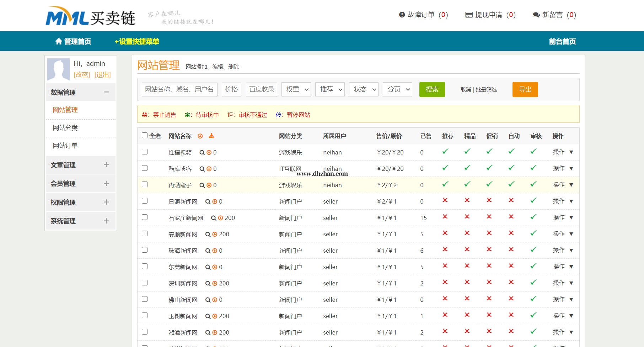
Task: Click the magnifier icon beside 性福视频
Action: pyautogui.click(x=202, y=153)
